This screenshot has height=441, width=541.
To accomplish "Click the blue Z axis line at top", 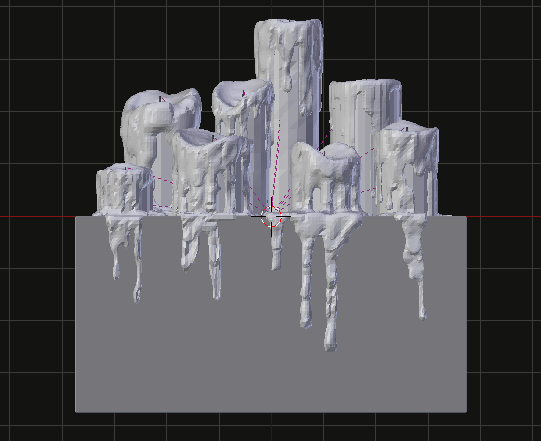I will pyautogui.click(x=271, y=10).
